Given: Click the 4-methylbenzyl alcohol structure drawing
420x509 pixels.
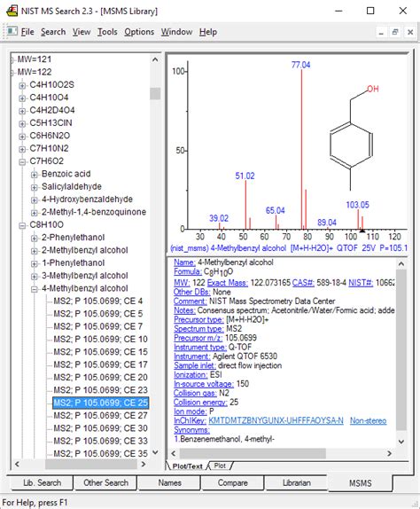Looking at the screenshot, I should click(354, 138).
